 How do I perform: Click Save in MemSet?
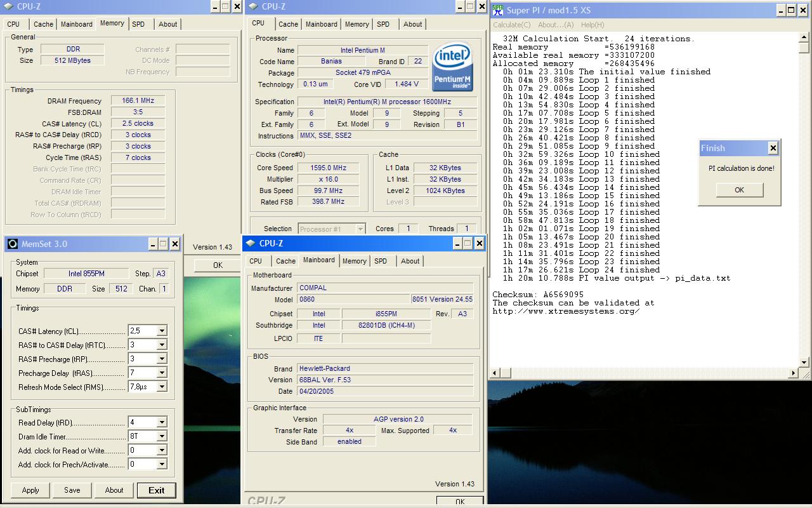click(x=72, y=490)
